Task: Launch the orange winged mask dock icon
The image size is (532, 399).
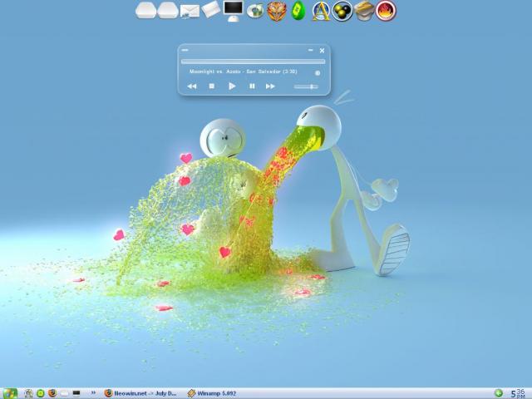Action: click(277, 11)
